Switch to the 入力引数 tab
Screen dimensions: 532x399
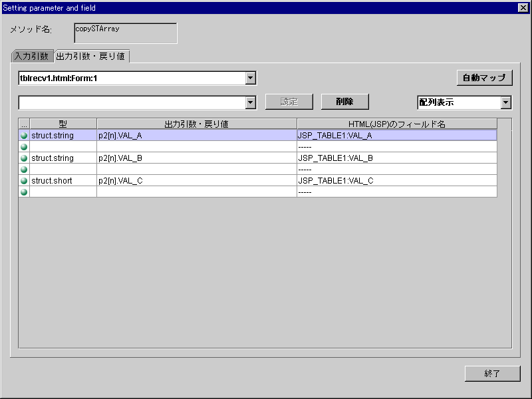(x=31, y=57)
